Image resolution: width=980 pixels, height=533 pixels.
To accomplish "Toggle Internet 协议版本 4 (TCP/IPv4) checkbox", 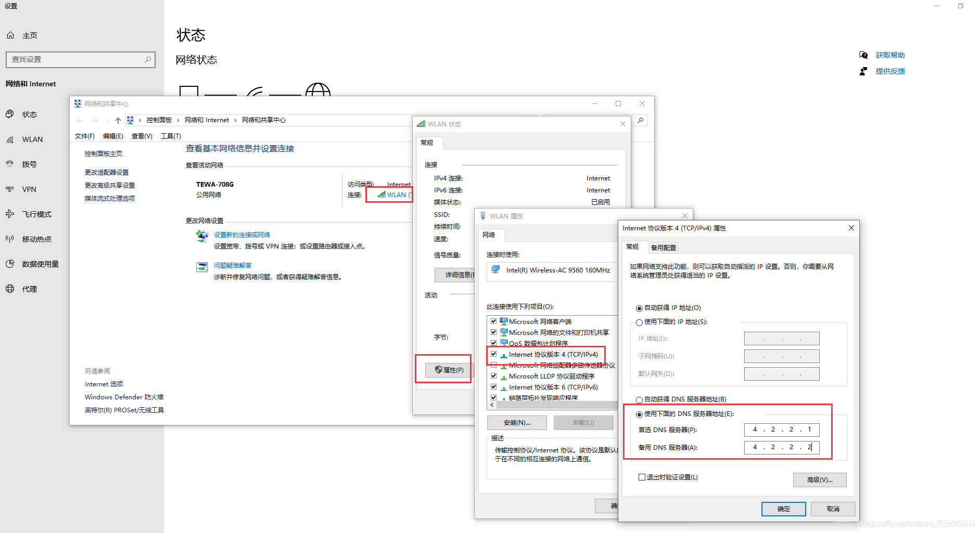I will (494, 354).
